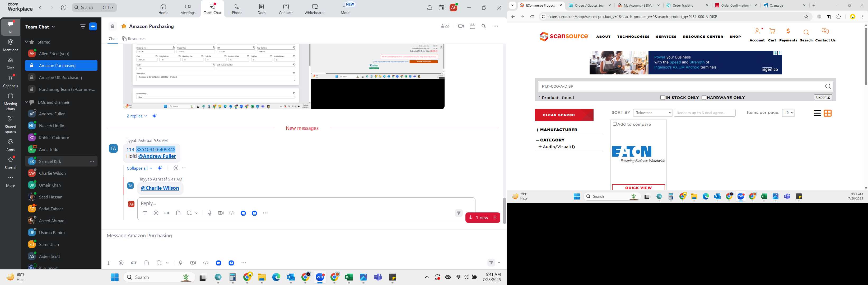Open Starred in Zoom sidebar
Image resolution: width=868 pixels, height=285 pixels.
[11, 163]
